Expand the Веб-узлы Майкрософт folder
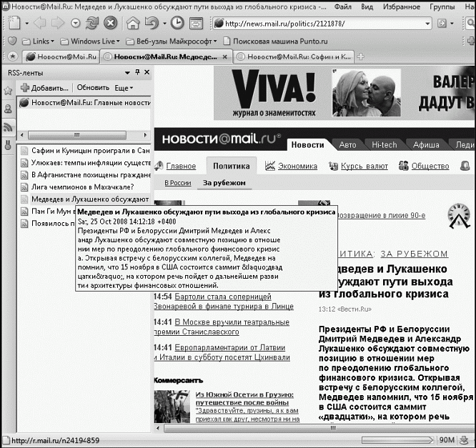Image resolution: width=476 pixels, height=448 pixels. (x=172, y=41)
